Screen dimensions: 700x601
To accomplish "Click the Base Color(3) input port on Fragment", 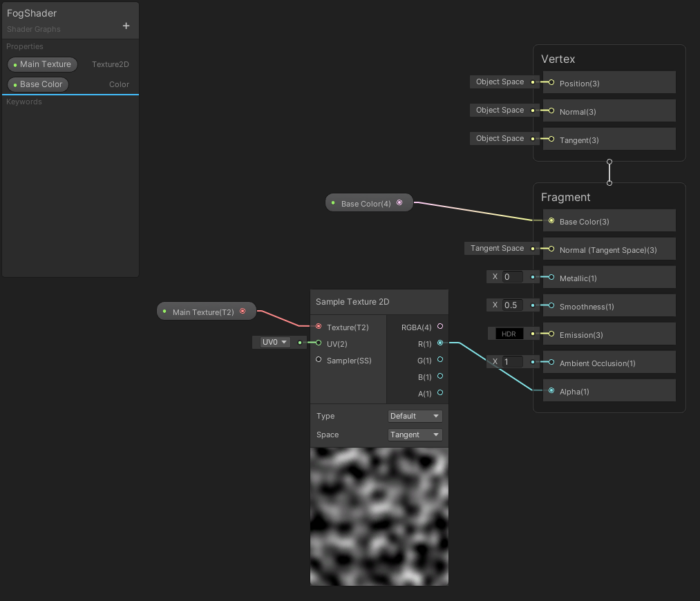I will point(551,221).
